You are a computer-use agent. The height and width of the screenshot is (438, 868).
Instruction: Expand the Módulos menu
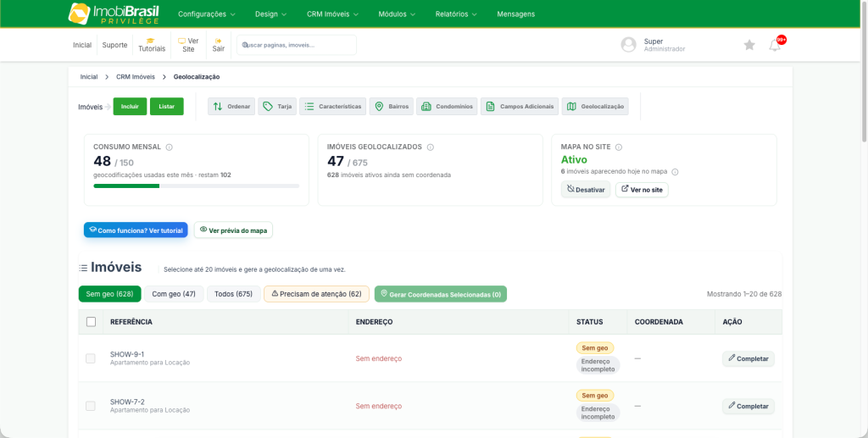397,14
